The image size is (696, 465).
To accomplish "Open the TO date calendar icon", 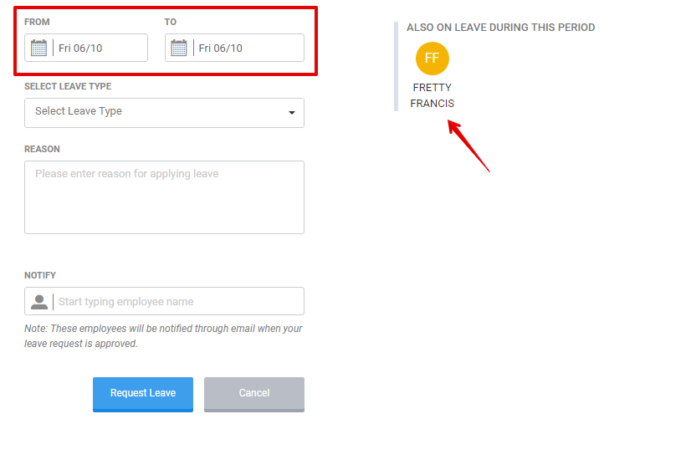I will point(179,48).
